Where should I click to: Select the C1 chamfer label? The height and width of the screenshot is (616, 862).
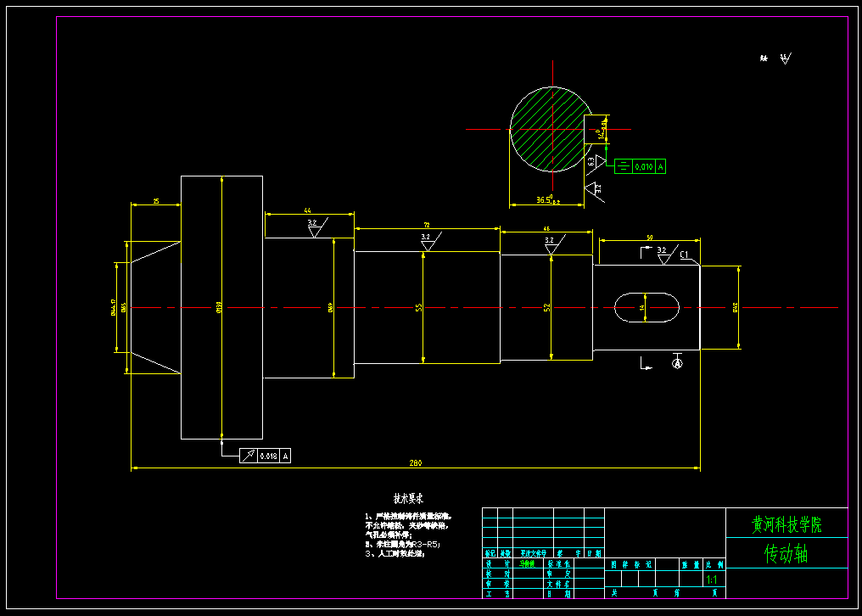click(x=685, y=255)
